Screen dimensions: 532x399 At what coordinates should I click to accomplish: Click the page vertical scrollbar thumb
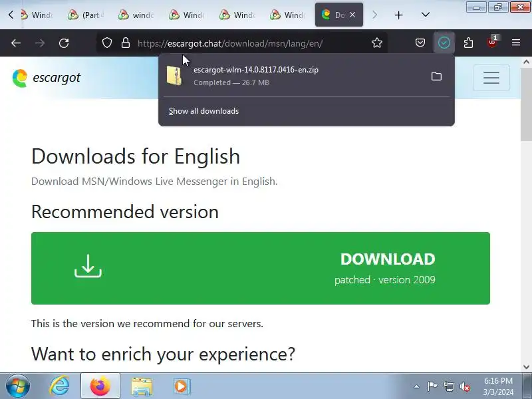(x=526, y=104)
